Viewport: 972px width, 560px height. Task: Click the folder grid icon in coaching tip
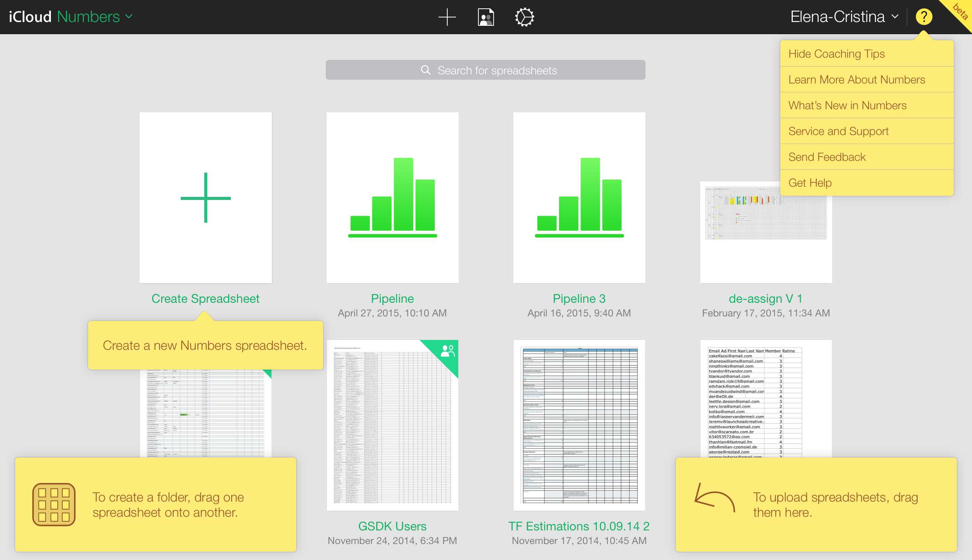click(54, 504)
